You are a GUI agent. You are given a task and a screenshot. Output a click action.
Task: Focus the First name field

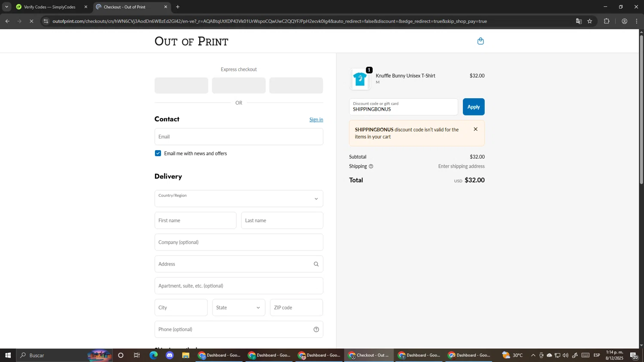pyautogui.click(x=195, y=220)
